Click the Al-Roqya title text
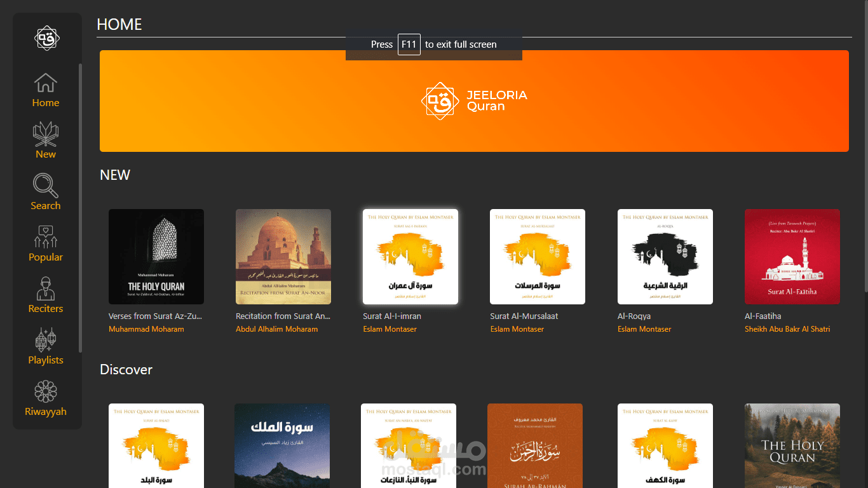Image resolution: width=868 pixels, height=488 pixels. click(x=634, y=316)
